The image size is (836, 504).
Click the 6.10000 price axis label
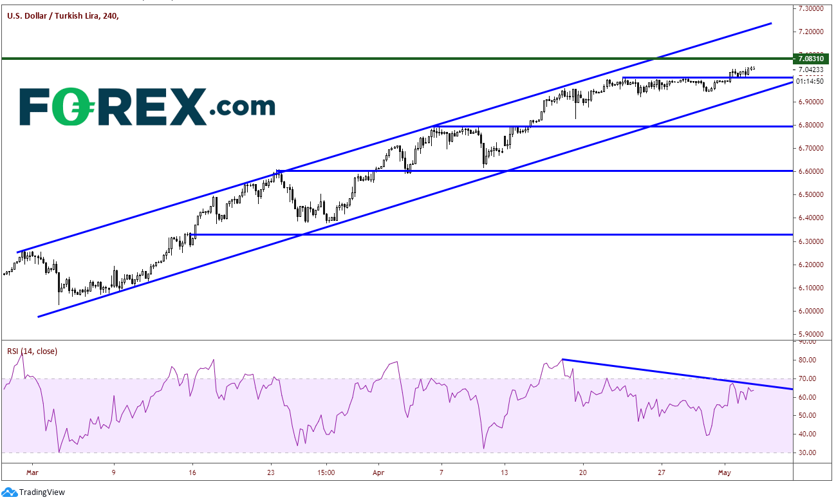pyautogui.click(x=811, y=288)
